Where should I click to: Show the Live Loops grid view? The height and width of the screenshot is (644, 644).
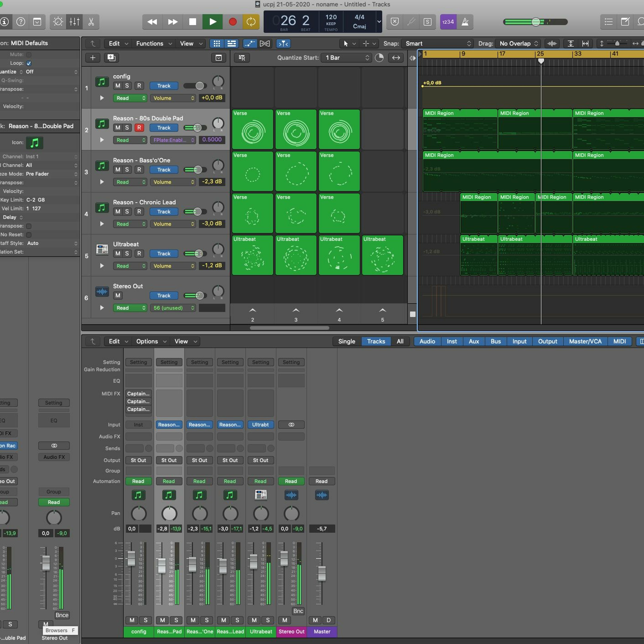click(x=217, y=44)
